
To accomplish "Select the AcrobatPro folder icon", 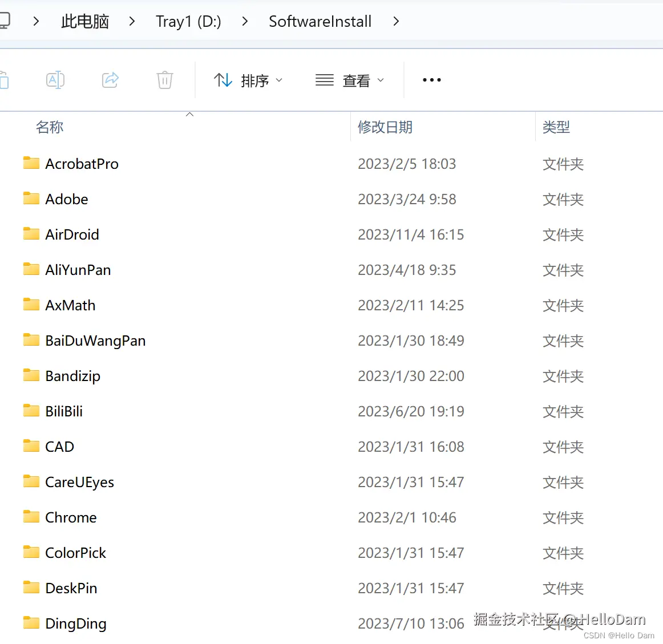I will pos(31,163).
